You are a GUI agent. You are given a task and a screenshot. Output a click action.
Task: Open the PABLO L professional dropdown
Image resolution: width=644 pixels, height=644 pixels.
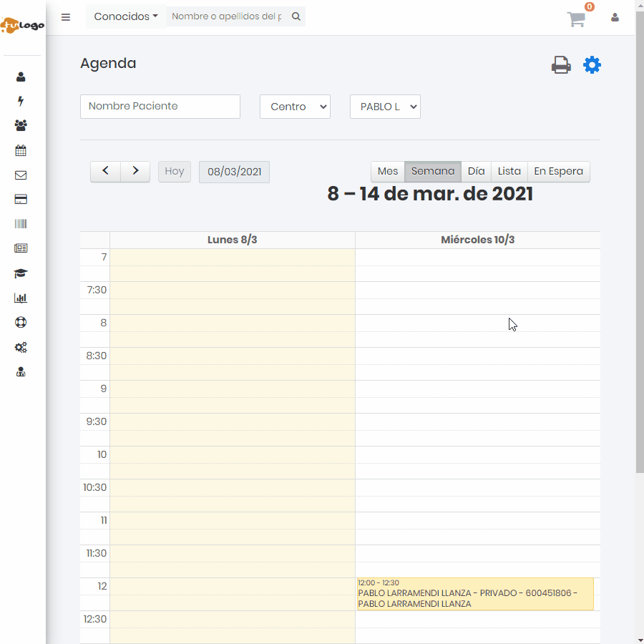tap(385, 107)
